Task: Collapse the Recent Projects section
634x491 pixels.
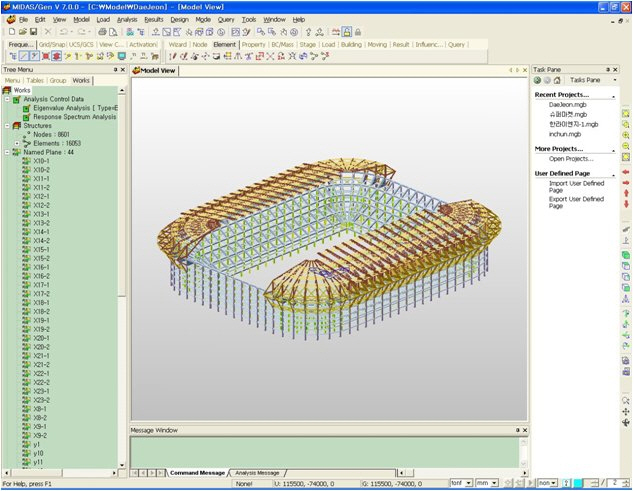Action: (x=612, y=94)
